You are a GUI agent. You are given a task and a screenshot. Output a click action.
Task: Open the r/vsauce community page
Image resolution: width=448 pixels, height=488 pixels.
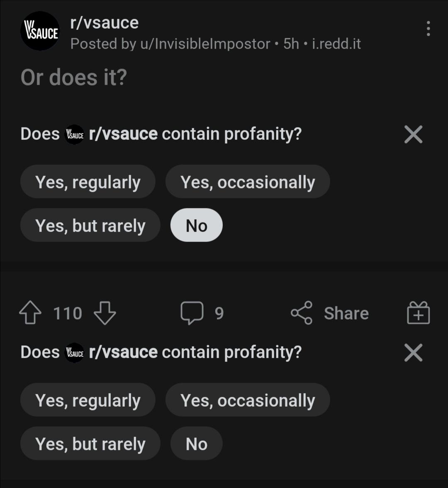(104, 22)
